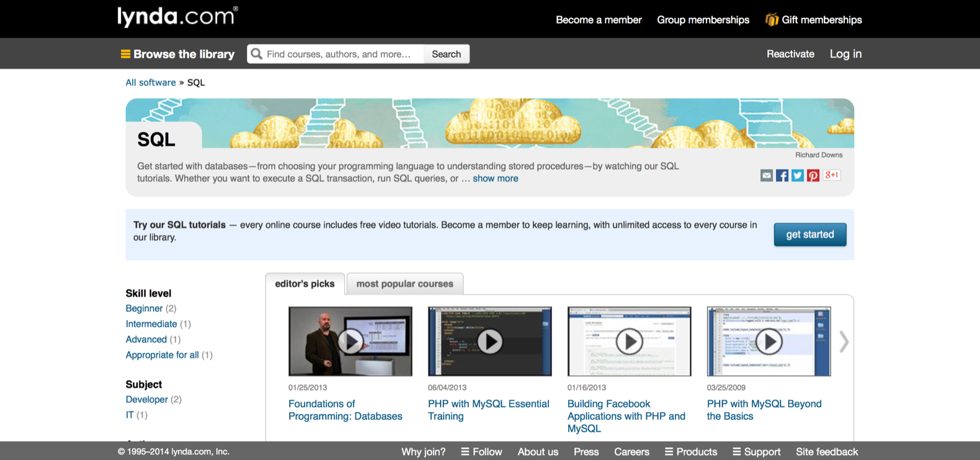The height and width of the screenshot is (460, 980).
Task: Switch to the editor's picks tab
Action: click(x=305, y=284)
